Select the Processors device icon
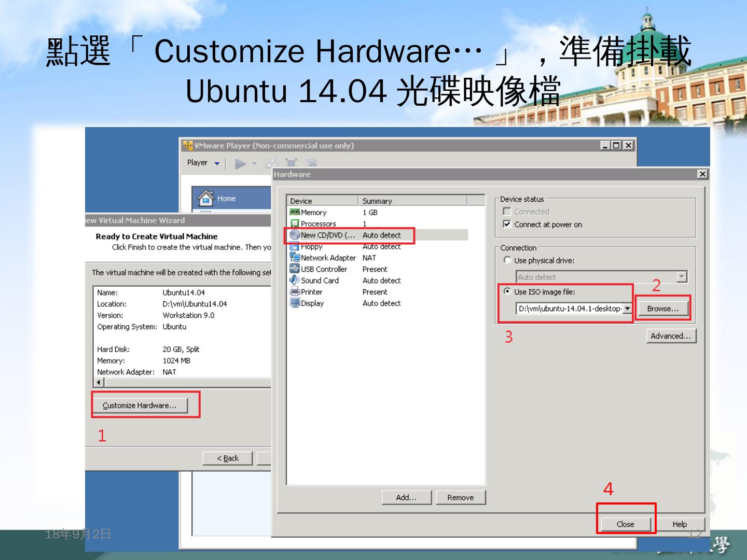The image size is (747, 560). coord(295,223)
